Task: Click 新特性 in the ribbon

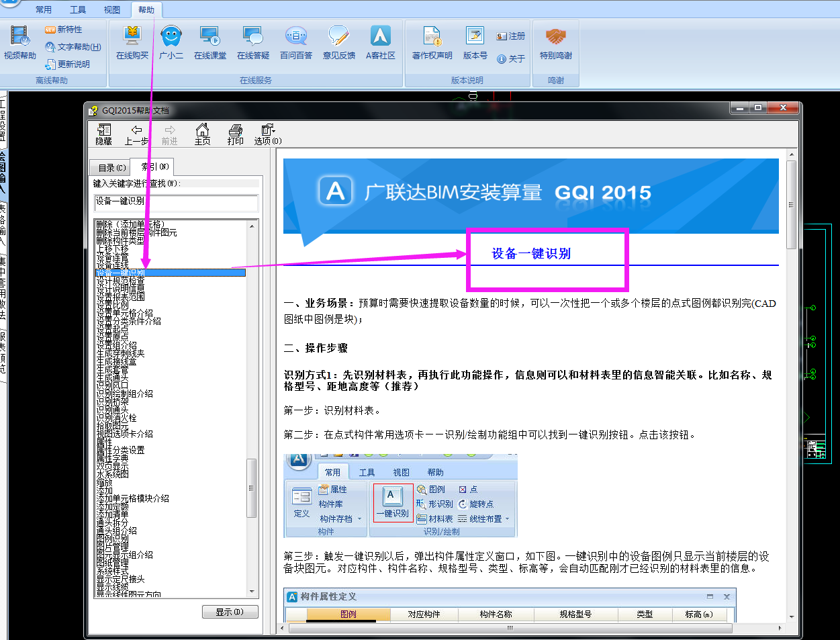Action: 64,30
